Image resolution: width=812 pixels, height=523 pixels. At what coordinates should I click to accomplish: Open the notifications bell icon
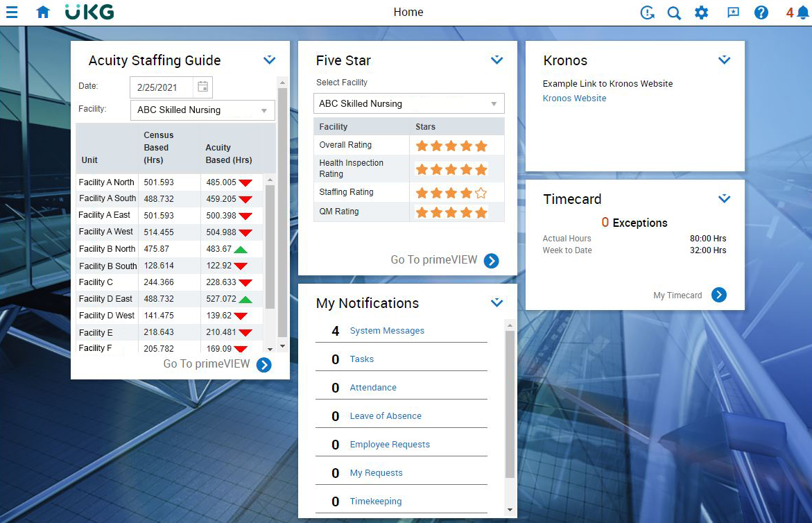point(802,12)
